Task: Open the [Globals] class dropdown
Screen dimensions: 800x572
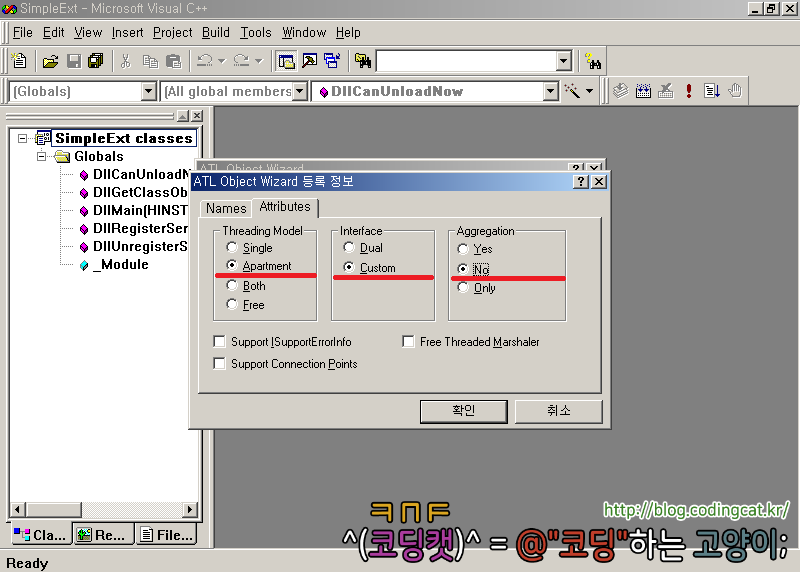Action: pyautogui.click(x=148, y=91)
